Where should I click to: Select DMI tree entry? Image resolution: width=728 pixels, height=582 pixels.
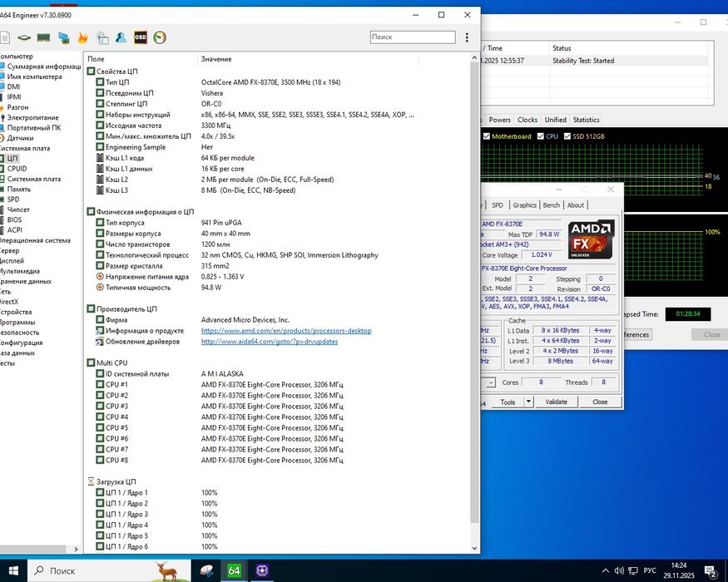pyautogui.click(x=13, y=86)
